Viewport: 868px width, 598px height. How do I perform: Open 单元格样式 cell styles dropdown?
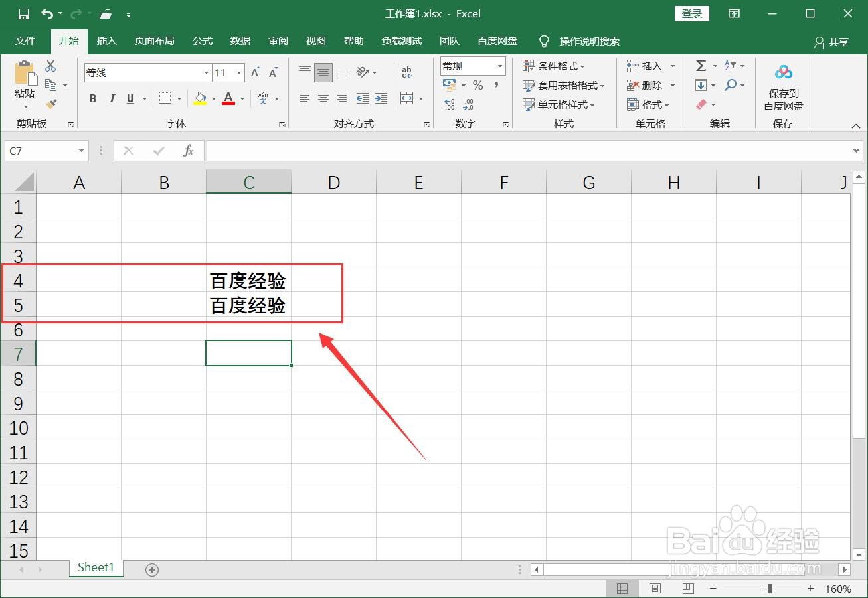[559, 104]
